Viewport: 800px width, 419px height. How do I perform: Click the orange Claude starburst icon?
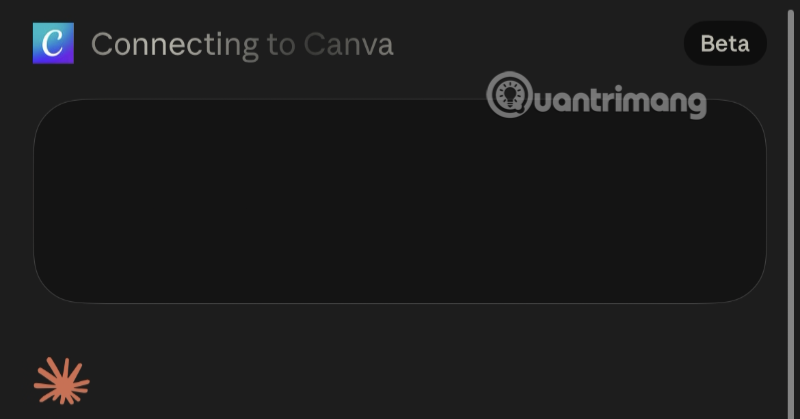[x=62, y=381]
